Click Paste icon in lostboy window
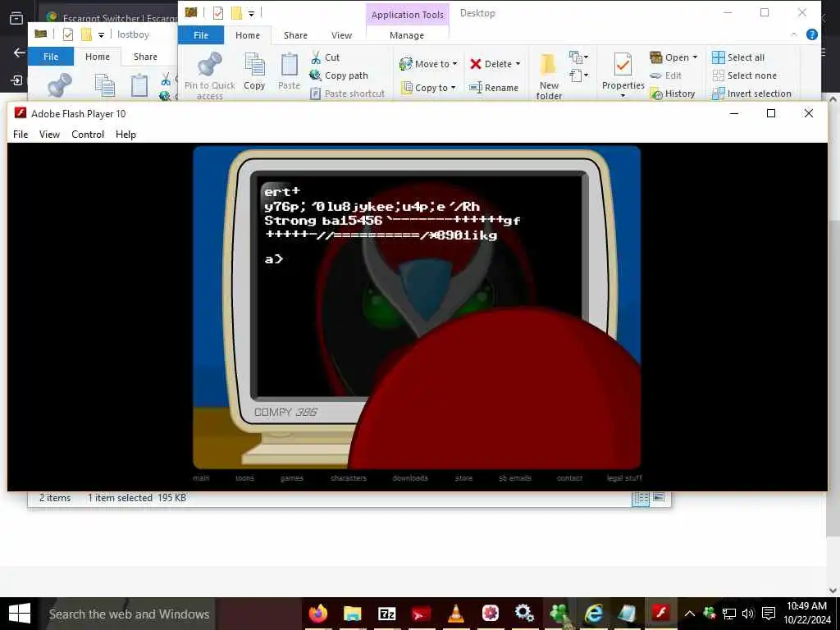The width and height of the screenshot is (840, 630). click(x=139, y=85)
